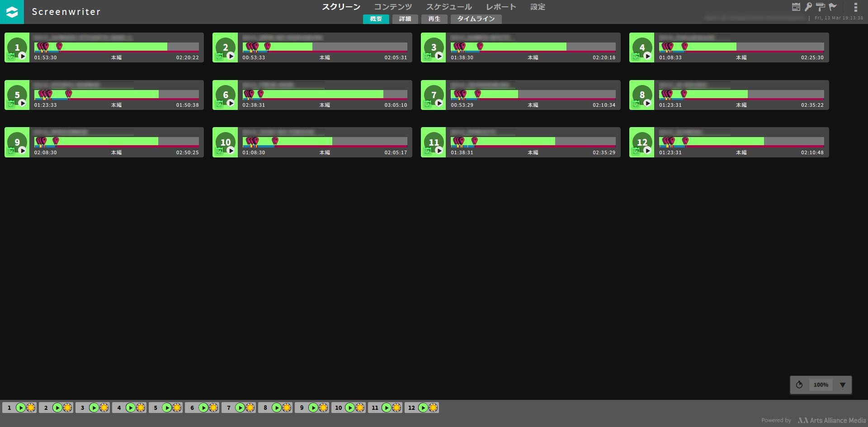Click elapsed time 01:53:30 on screen 1

click(46, 57)
